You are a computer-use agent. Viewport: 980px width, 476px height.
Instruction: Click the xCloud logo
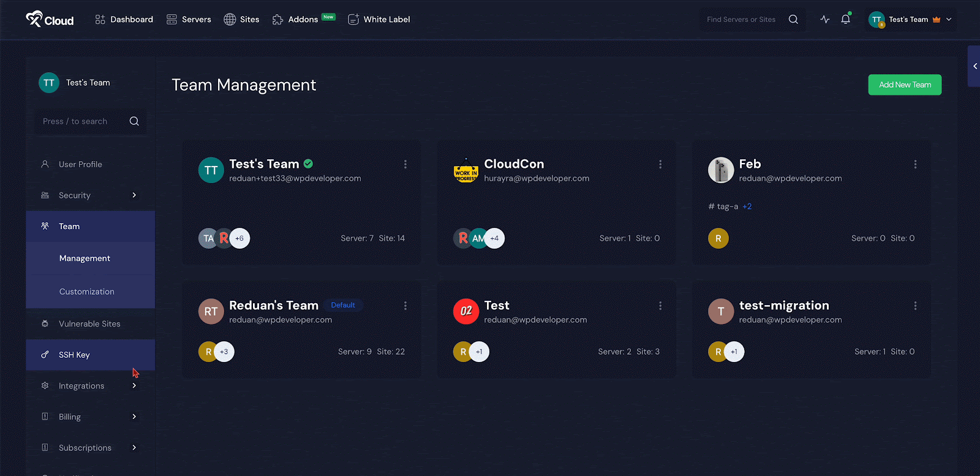[50, 20]
